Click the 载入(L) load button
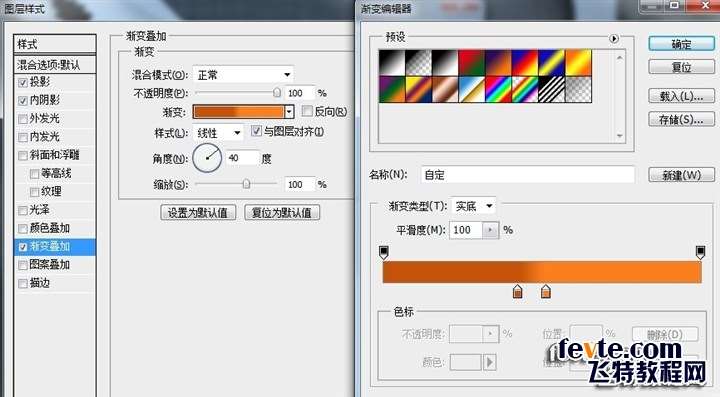The height and width of the screenshot is (397, 720). 681,96
